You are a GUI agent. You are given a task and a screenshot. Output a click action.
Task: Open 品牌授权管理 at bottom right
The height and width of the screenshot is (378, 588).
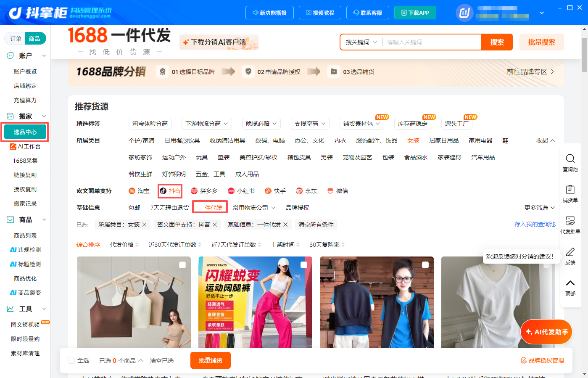pyautogui.click(x=542, y=360)
